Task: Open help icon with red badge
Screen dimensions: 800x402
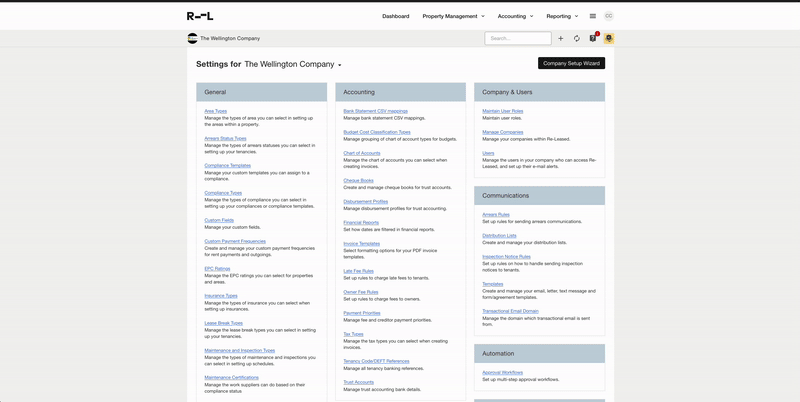Action: 593,38
